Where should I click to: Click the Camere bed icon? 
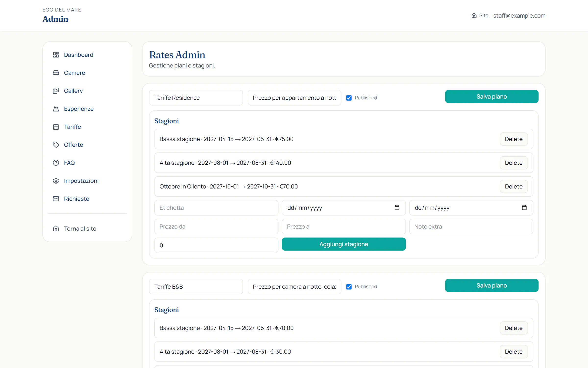(56, 73)
